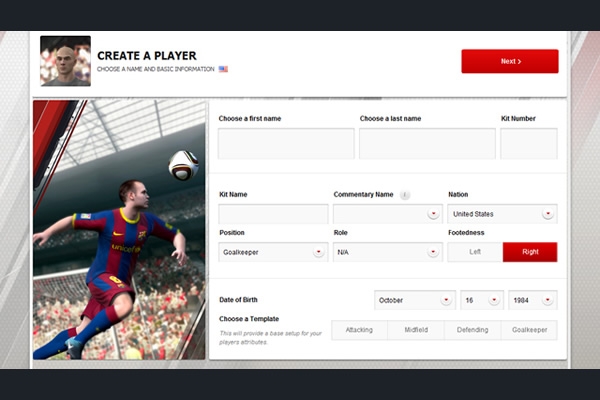Open the Position dropdown showing Goalkeeper
The image size is (600, 400).
click(273, 252)
